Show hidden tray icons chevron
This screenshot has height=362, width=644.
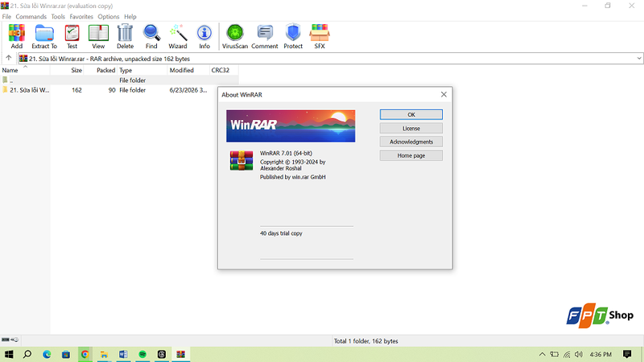tap(542, 354)
